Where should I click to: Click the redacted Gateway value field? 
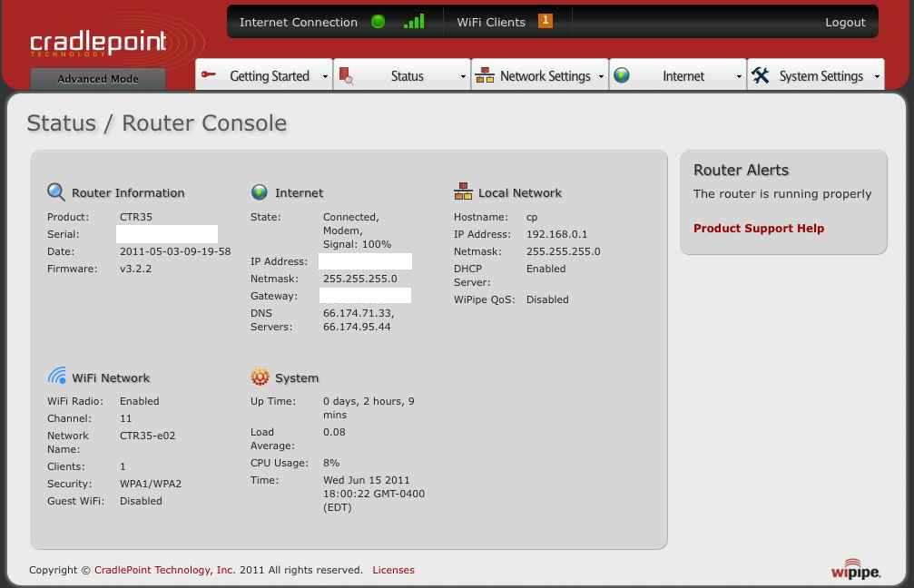365,296
